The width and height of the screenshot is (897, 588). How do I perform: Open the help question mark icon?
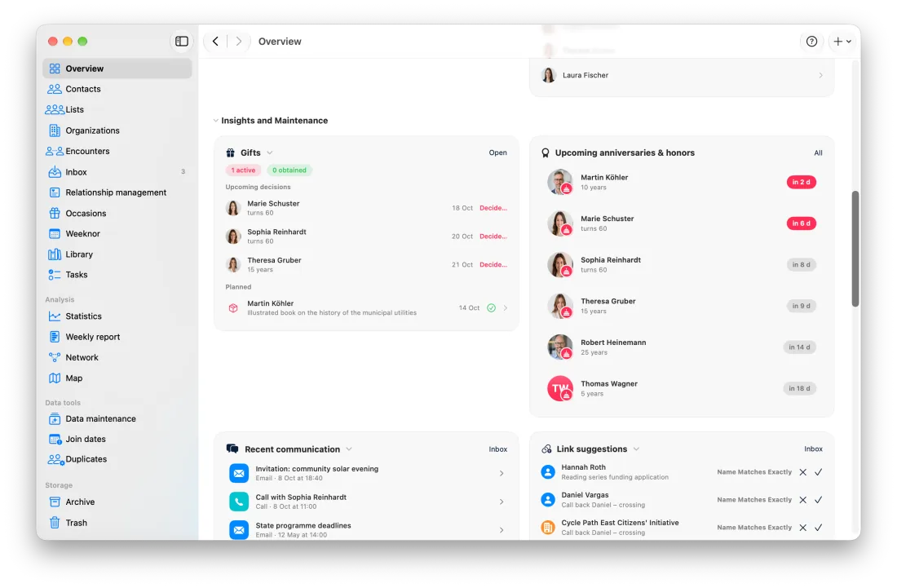(x=811, y=41)
